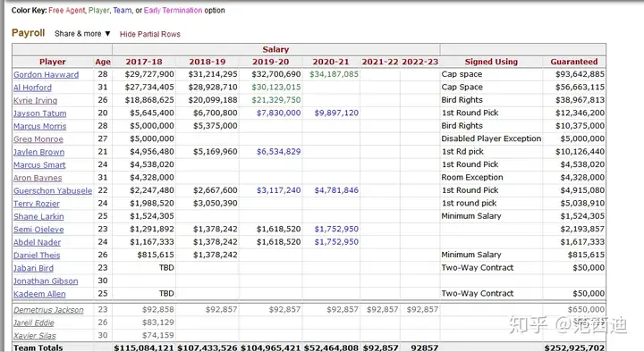644x352 pixels.
Task: Click Hide Partial Rows link
Action: [150, 34]
